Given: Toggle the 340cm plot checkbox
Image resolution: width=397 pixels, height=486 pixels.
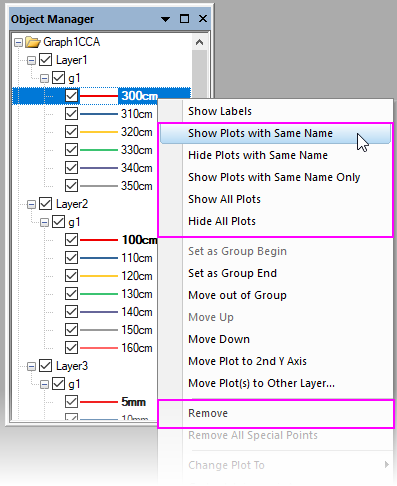Looking at the screenshot, I should [x=71, y=168].
